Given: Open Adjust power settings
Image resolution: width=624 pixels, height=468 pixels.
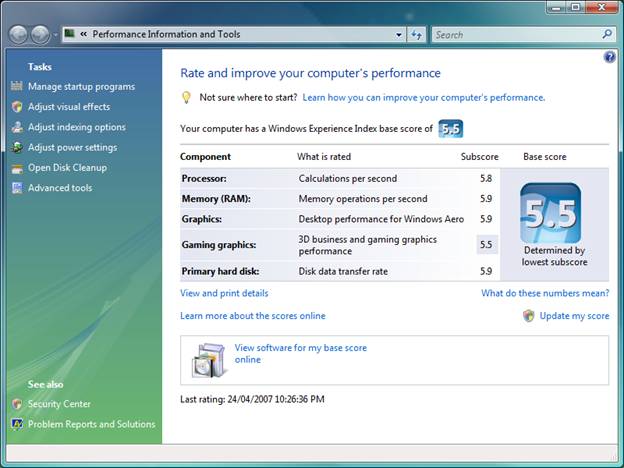Looking at the screenshot, I should (x=72, y=147).
